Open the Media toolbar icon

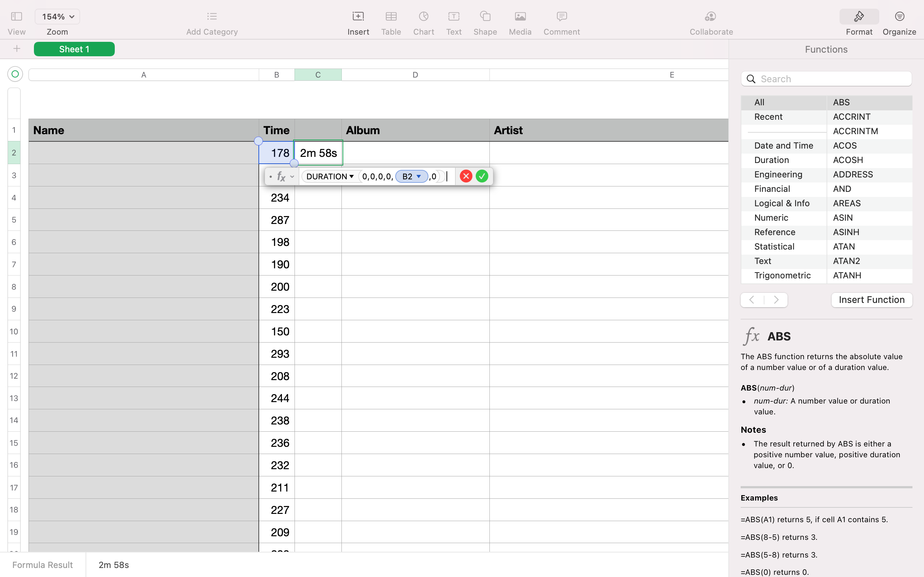click(520, 17)
